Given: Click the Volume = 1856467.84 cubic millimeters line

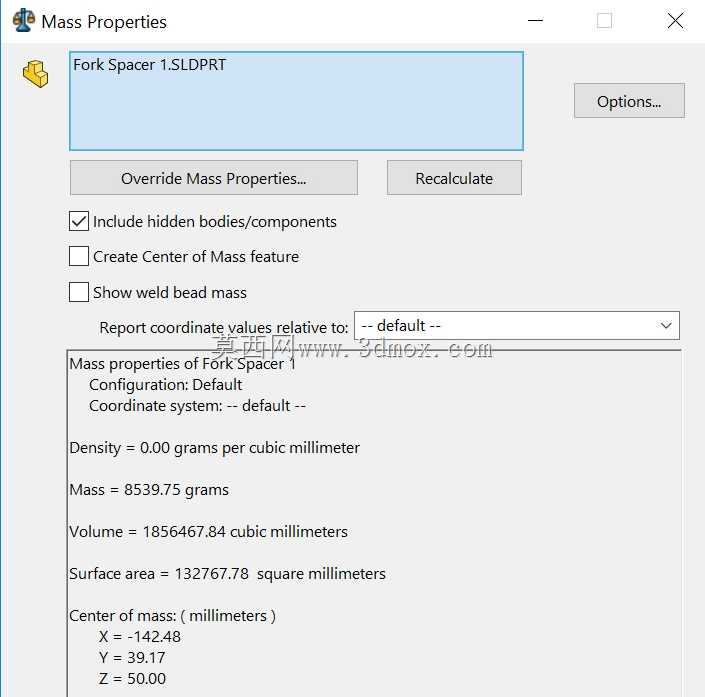Looking at the screenshot, I should click(208, 532).
